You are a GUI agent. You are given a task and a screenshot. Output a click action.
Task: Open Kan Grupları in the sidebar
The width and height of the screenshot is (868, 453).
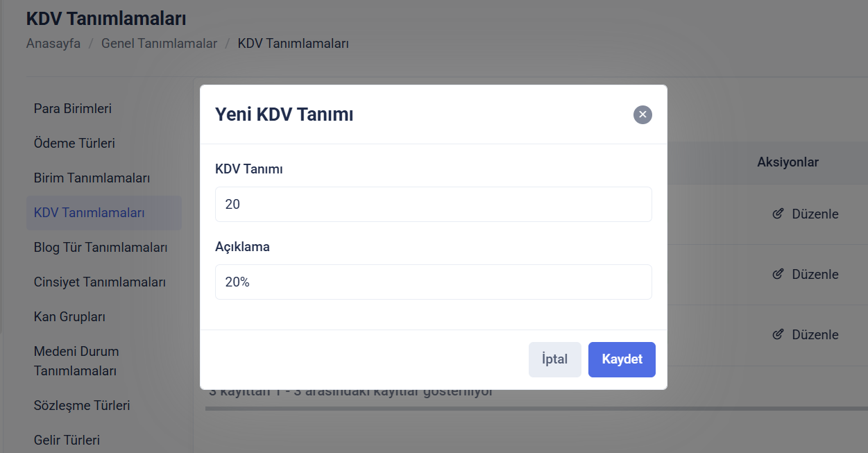pos(69,317)
